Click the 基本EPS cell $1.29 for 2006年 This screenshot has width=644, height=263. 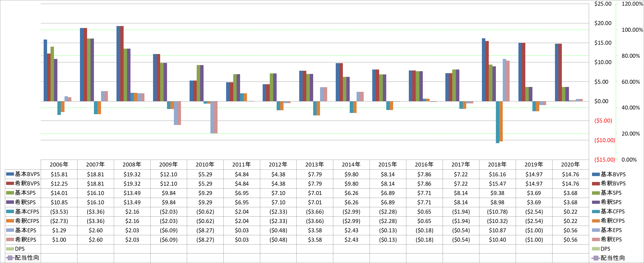click(59, 230)
